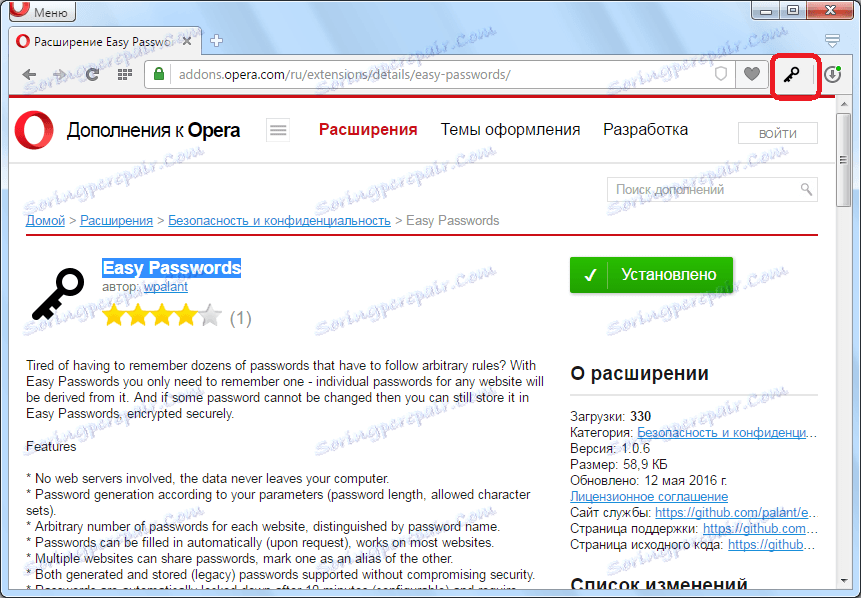Switch to the Расширение Easy Passwords tab

pyautogui.click(x=95, y=43)
